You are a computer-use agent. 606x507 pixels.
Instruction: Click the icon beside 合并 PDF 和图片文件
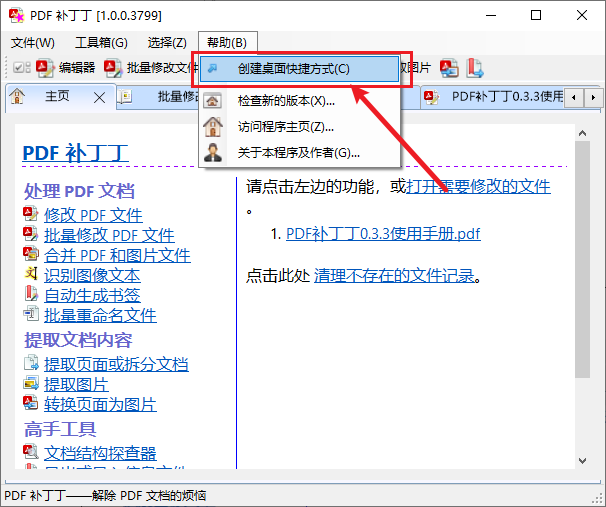click(31, 254)
